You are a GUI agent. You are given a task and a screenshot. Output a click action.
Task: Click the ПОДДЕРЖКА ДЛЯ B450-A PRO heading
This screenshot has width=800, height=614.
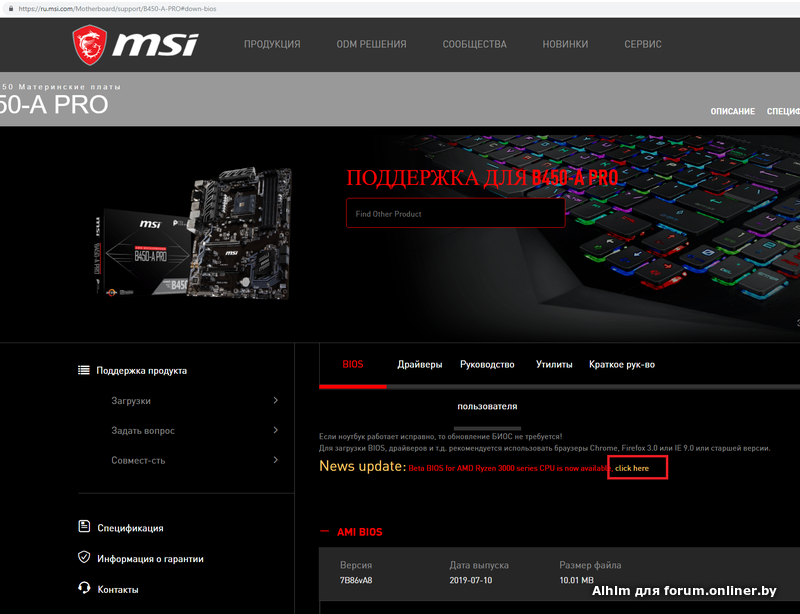pyautogui.click(x=482, y=178)
